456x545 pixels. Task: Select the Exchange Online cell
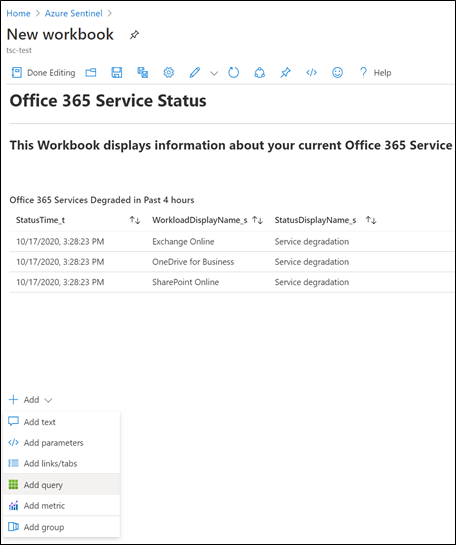[183, 242]
